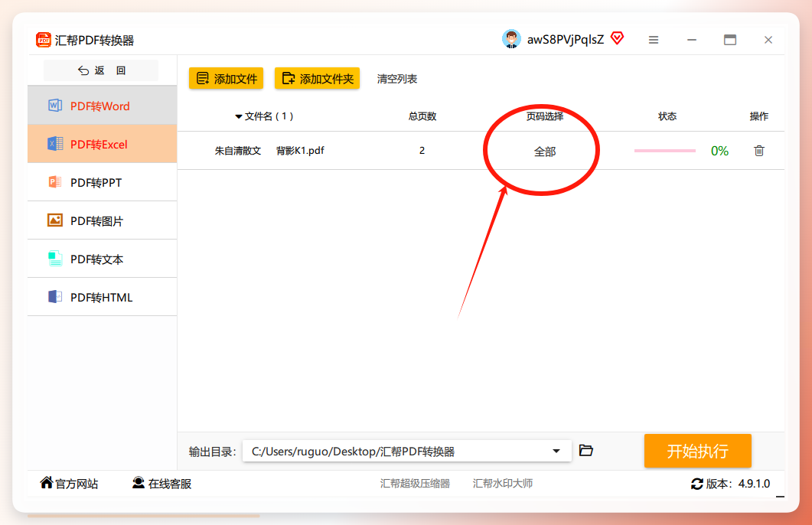Click the text document icon beside PDF转文本
The image size is (812, 525).
click(x=55, y=259)
